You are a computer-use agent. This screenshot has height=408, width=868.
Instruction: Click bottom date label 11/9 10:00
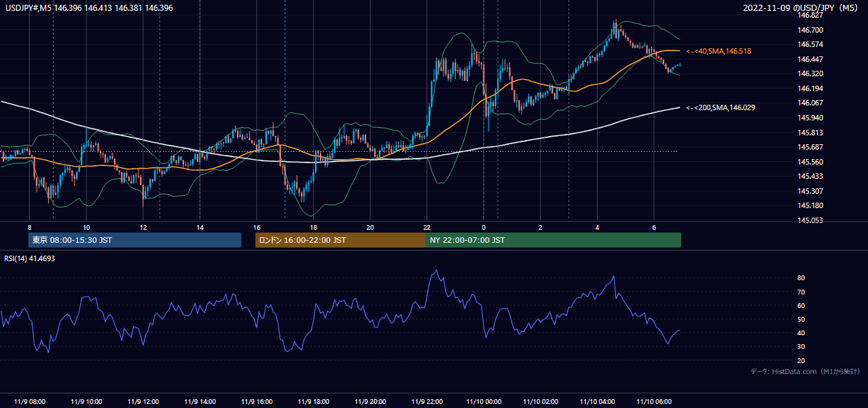click(86, 402)
